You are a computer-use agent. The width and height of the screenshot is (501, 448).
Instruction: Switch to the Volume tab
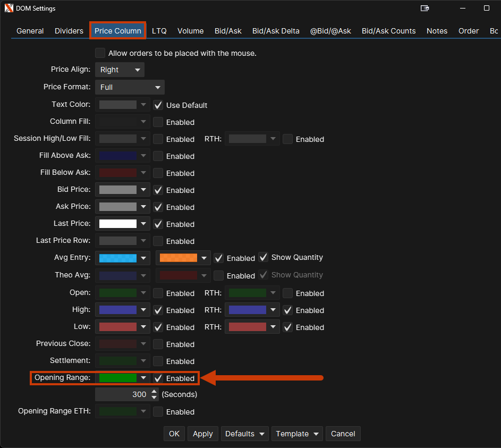[190, 31]
